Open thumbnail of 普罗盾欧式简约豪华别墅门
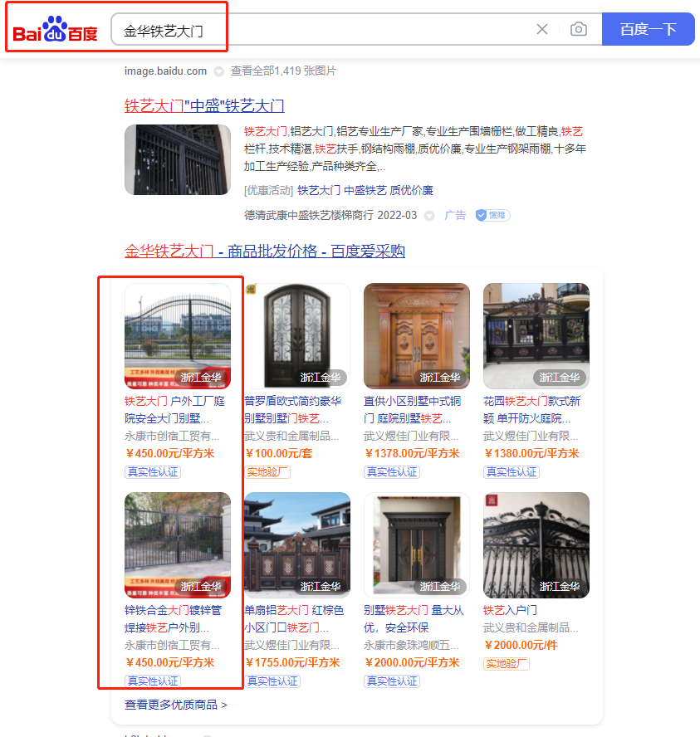 click(297, 335)
